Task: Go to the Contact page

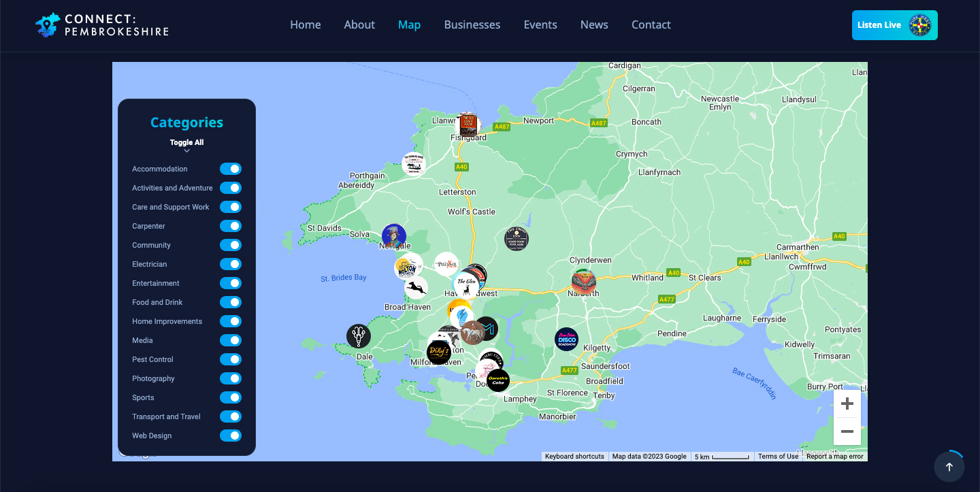Action: (651, 24)
